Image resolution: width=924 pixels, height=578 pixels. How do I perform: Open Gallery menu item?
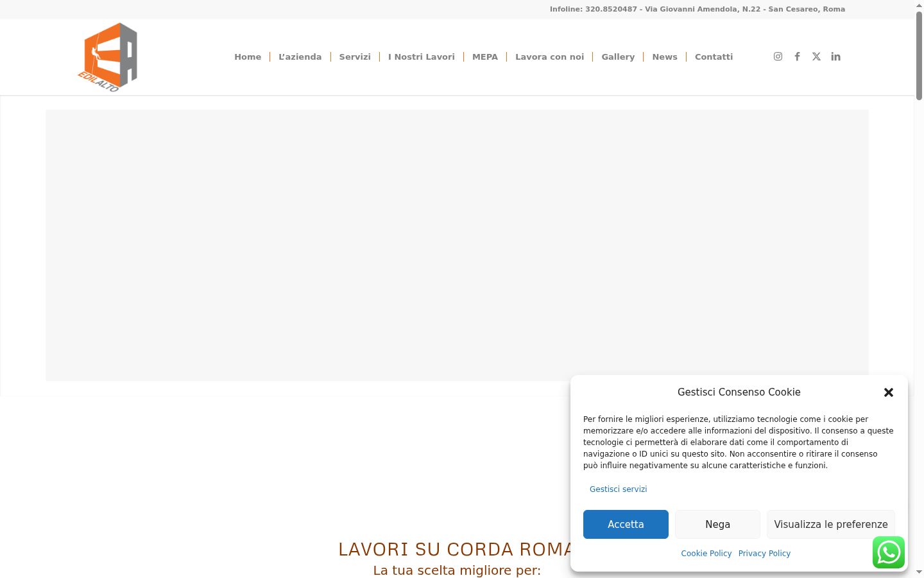pyautogui.click(x=618, y=57)
